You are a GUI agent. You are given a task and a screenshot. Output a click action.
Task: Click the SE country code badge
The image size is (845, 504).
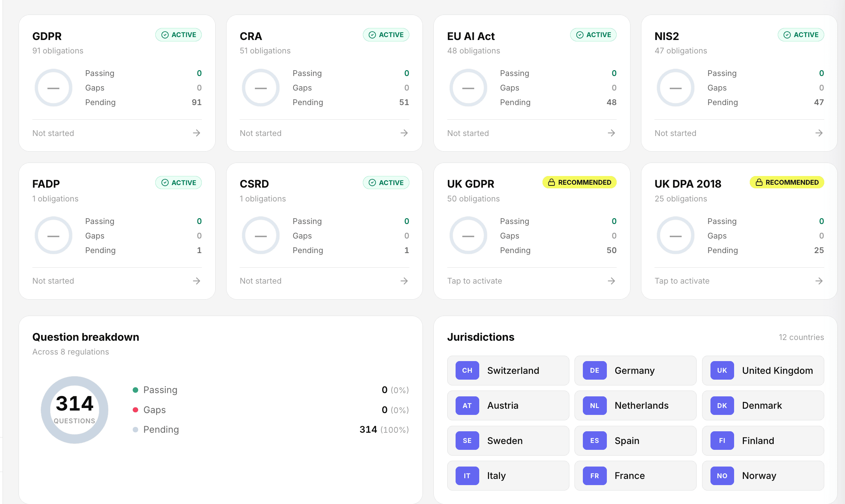(x=467, y=440)
